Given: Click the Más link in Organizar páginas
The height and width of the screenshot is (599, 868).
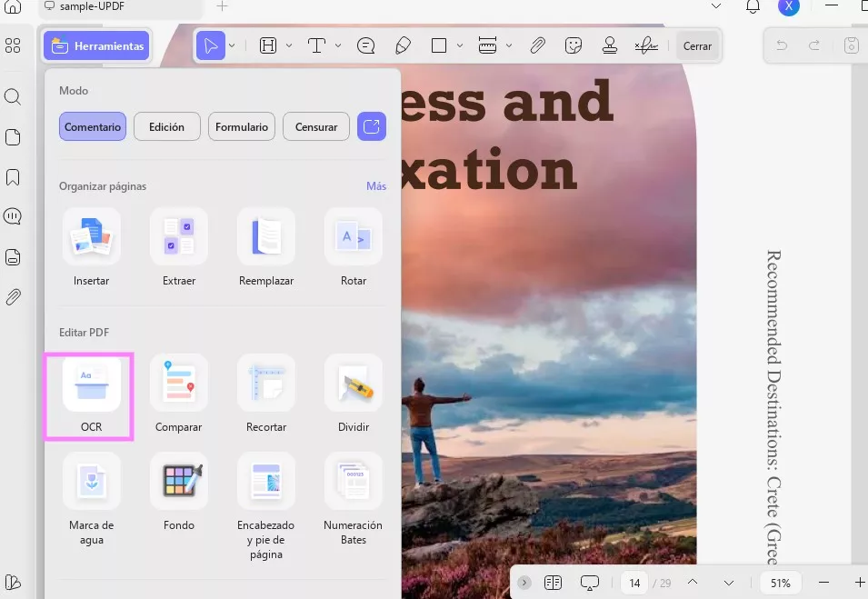Looking at the screenshot, I should pos(376,185).
